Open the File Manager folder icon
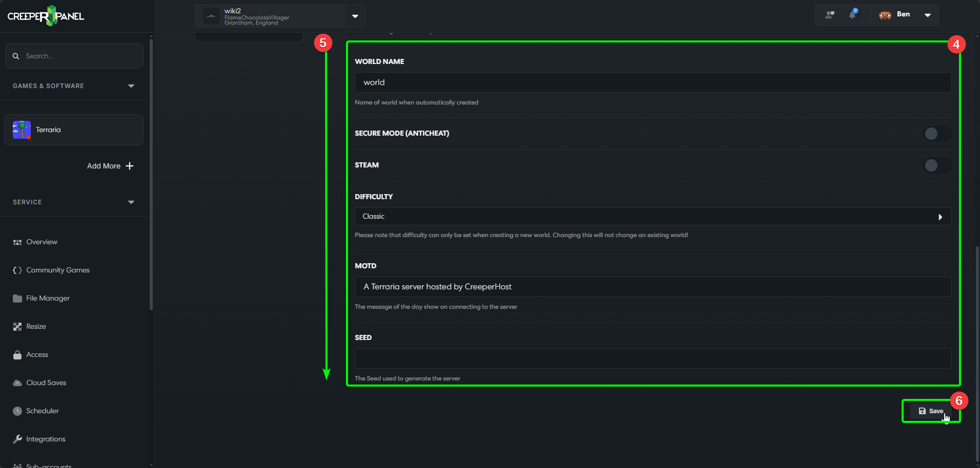980x468 pixels. (17, 298)
